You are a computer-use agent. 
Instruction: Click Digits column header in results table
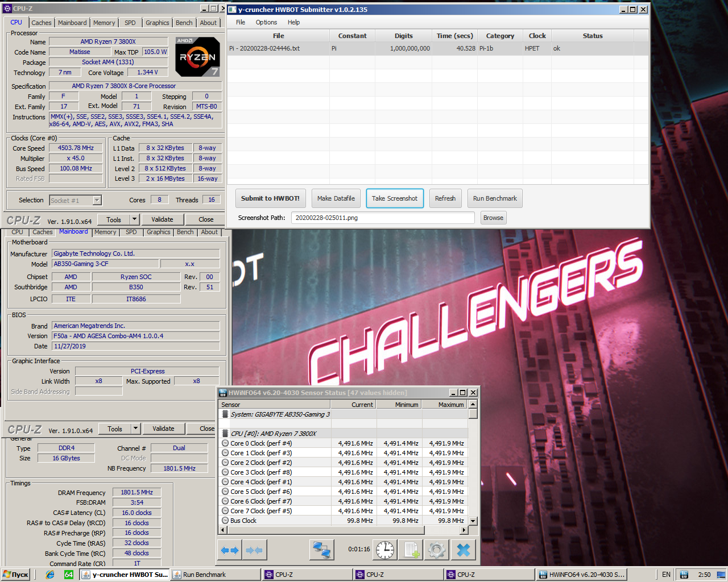[404, 36]
